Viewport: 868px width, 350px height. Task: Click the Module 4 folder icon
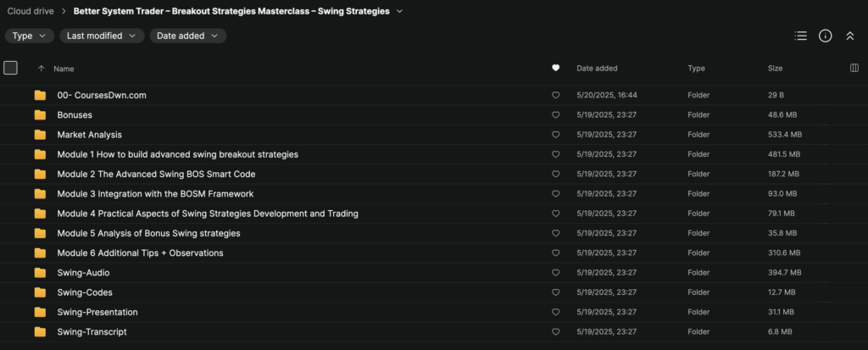(40, 214)
